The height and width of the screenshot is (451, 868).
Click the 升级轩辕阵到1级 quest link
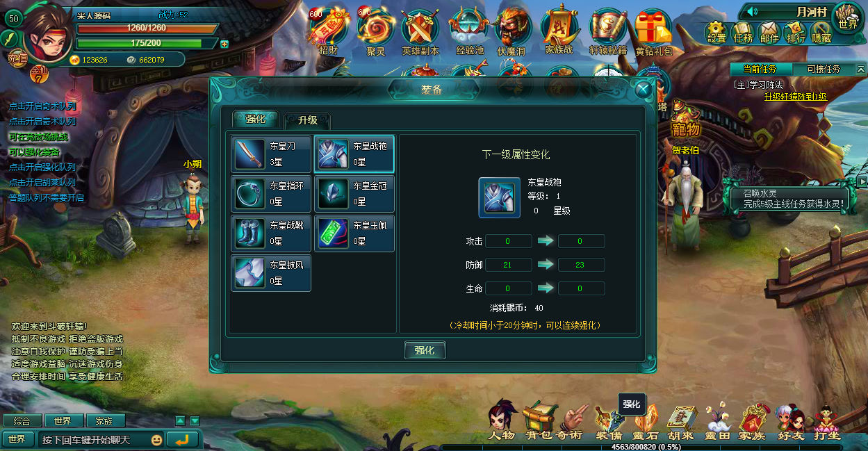(x=796, y=97)
